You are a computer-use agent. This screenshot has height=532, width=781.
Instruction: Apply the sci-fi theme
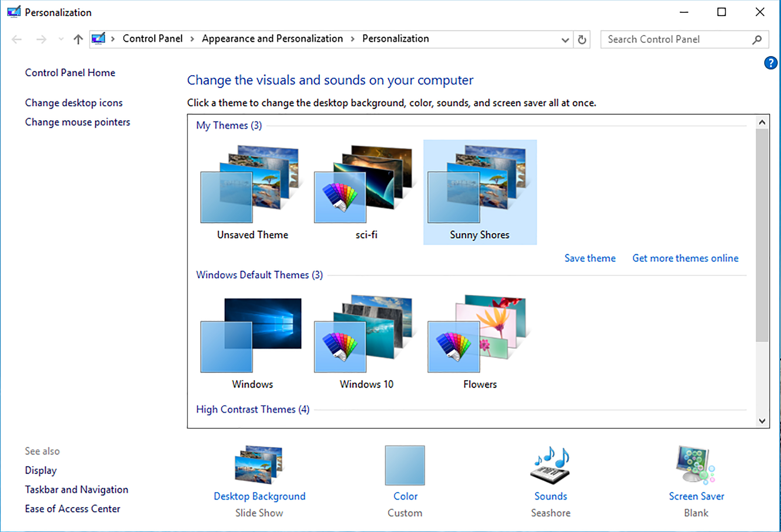pyautogui.click(x=366, y=192)
